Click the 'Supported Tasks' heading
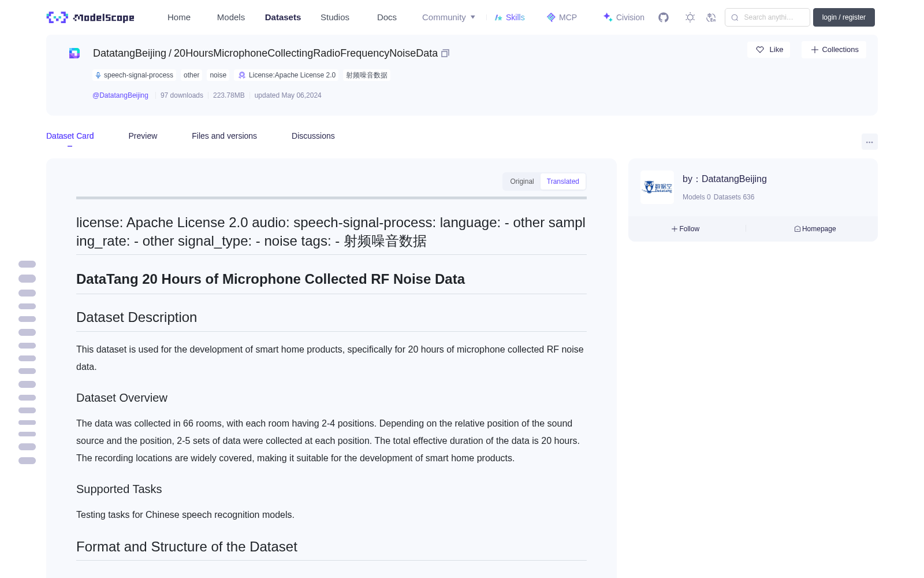924x578 pixels. click(119, 489)
